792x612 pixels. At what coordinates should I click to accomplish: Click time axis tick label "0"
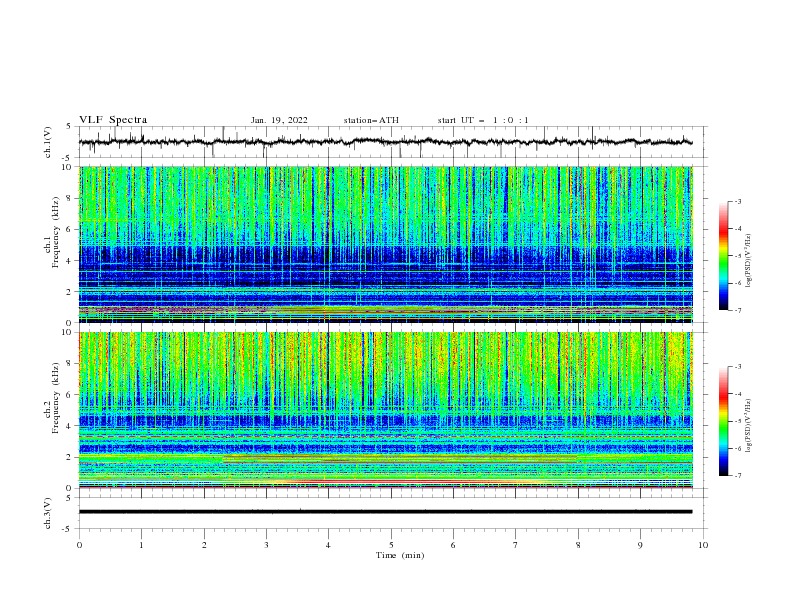pos(79,545)
